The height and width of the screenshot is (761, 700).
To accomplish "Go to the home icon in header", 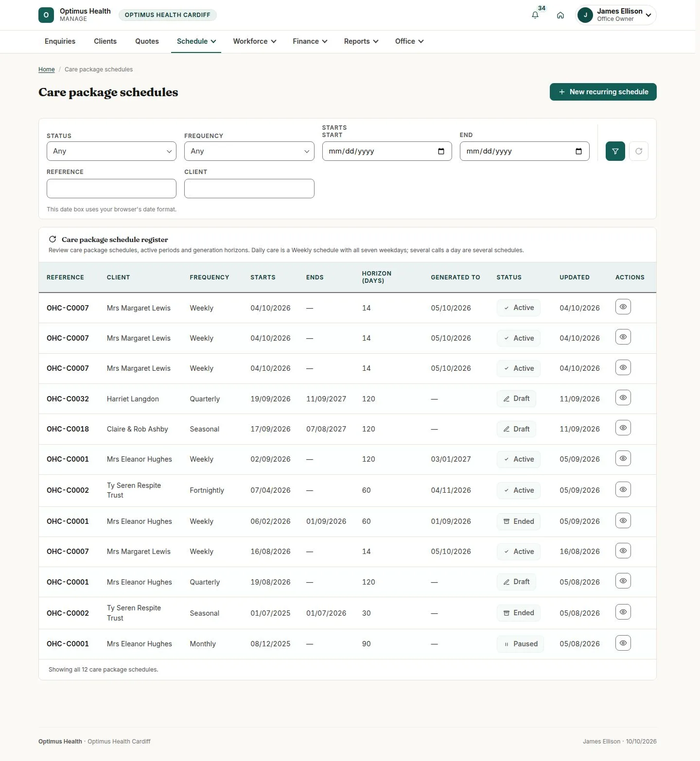I will pyautogui.click(x=560, y=15).
